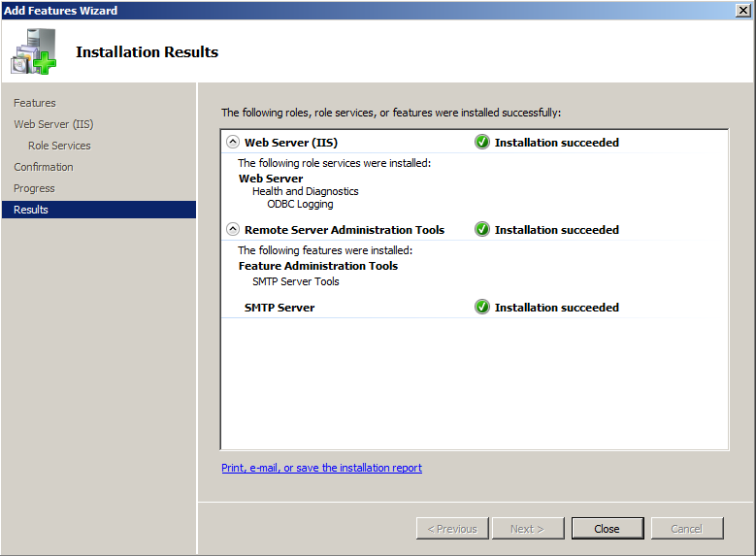Image resolution: width=756 pixels, height=556 pixels.
Task: Select Web Server (IIS) step in sidebar
Action: click(53, 124)
